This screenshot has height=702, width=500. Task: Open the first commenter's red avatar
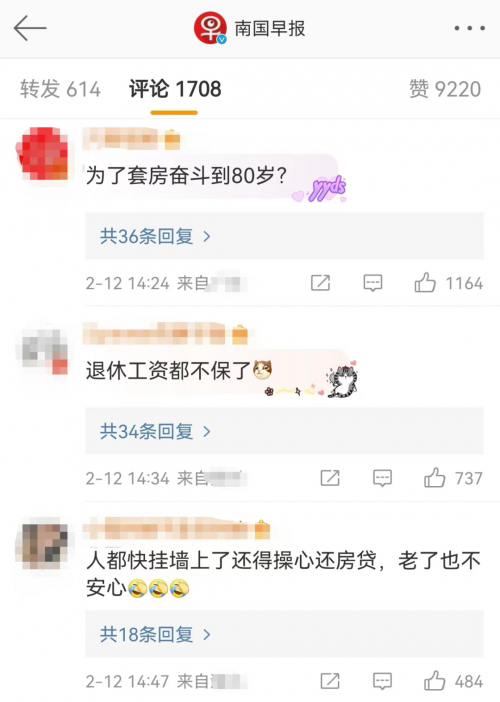pyautogui.click(x=42, y=153)
